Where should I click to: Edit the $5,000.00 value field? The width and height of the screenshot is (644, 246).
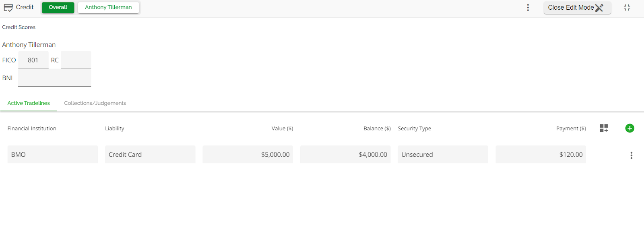pyautogui.click(x=248, y=154)
